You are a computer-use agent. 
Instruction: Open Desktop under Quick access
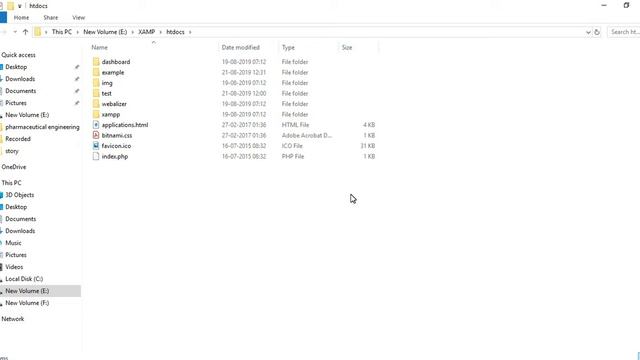pos(16,67)
